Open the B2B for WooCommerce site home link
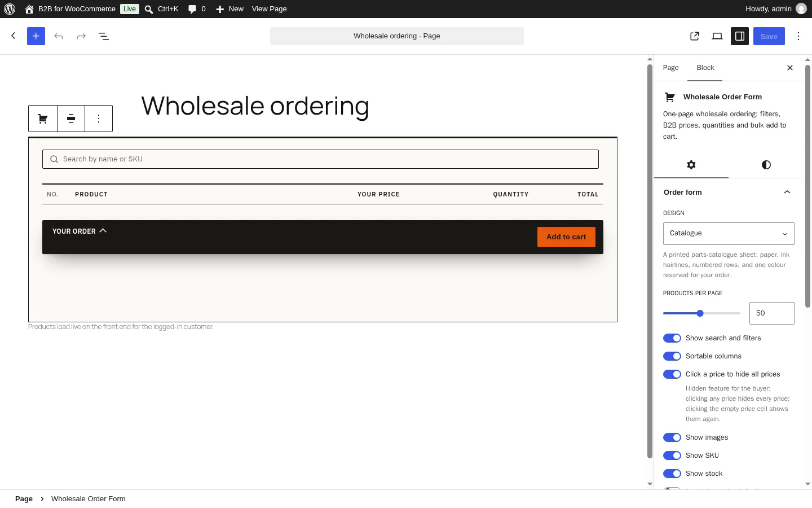The height and width of the screenshot is (508, 812). 70,9
